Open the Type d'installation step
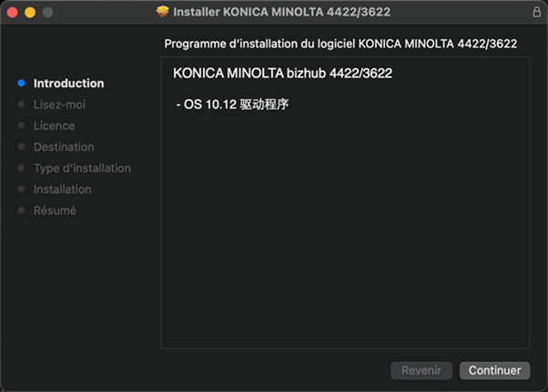548x392 pixels. coord(82,168)
